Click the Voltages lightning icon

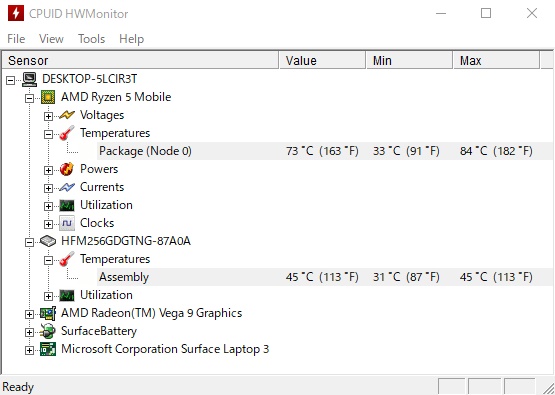(x=67, y=115)
